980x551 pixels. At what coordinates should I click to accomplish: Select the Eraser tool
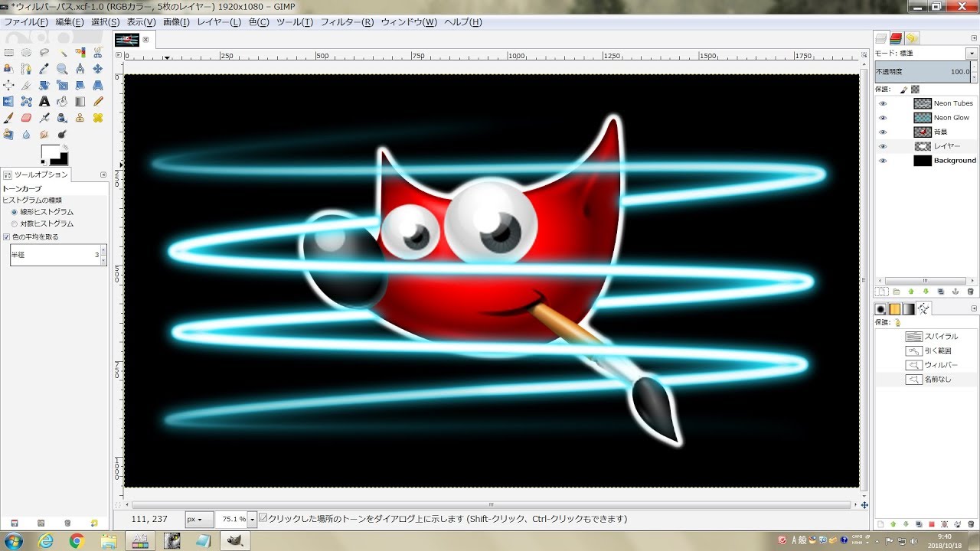click(26, 118)
